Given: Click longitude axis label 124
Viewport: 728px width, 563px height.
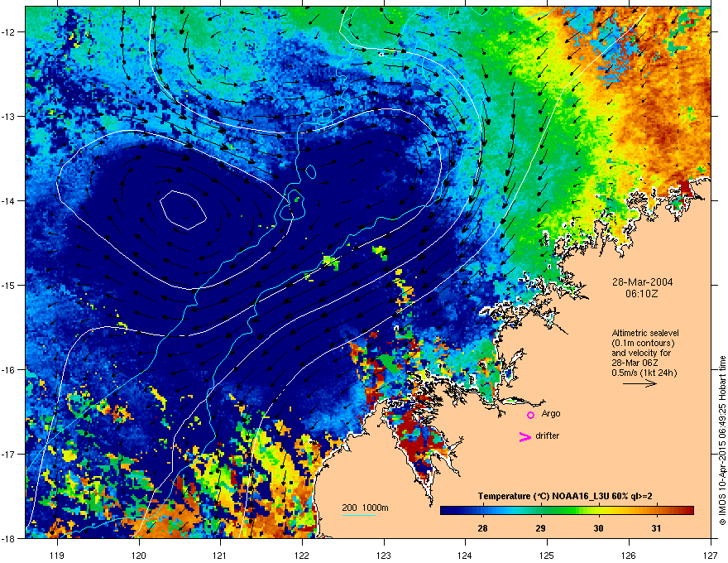Looking at the screenshot, I should click(x=465, y=555).
